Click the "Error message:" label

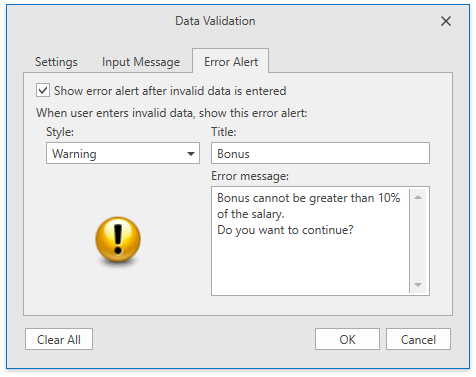point(250,176)
